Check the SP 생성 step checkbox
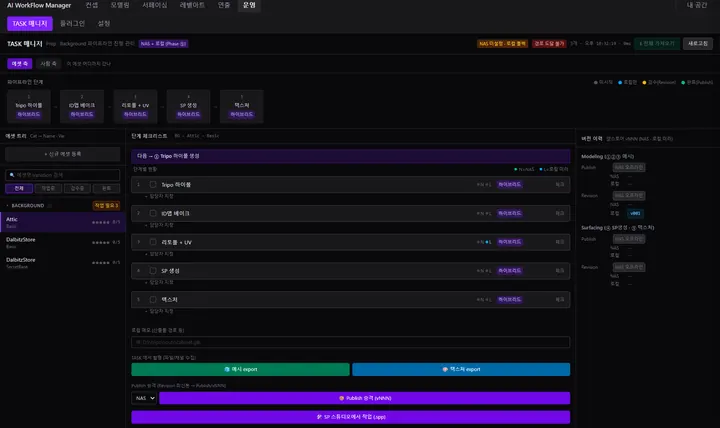This screenshot has height=428, width=720. coord(153,271)
